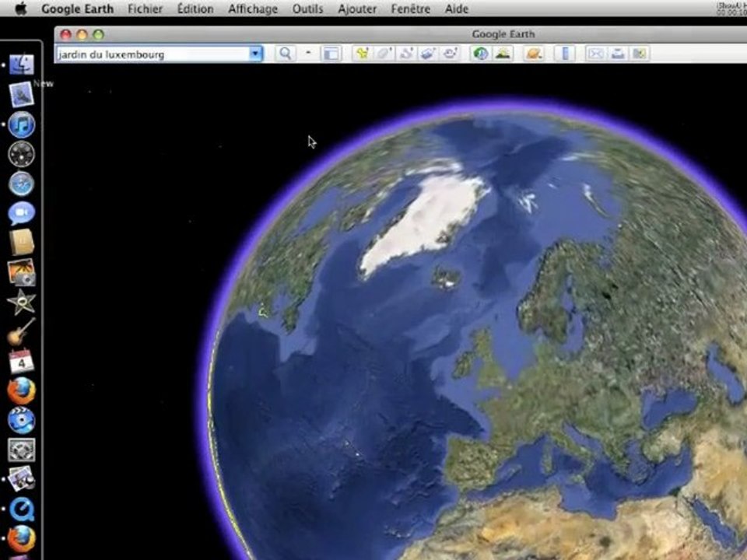Viewport: 747px width, 560px height.
Task: Open iCal calendar icon in dock
Action: pyautogui.click(x=22, y=361)
